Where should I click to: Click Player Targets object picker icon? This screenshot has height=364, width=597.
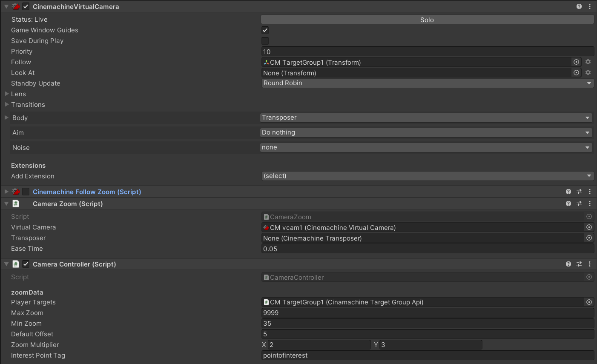click(589, 302)
